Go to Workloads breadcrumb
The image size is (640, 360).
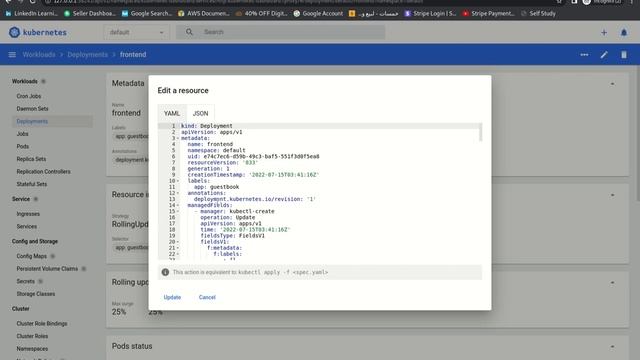pyautogui.click(x=39, y=55)
